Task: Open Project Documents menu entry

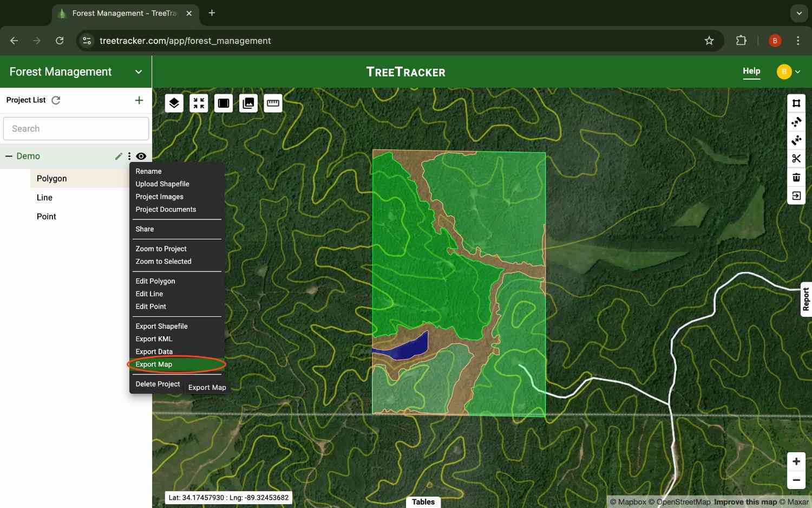Action: coord(166,210)
